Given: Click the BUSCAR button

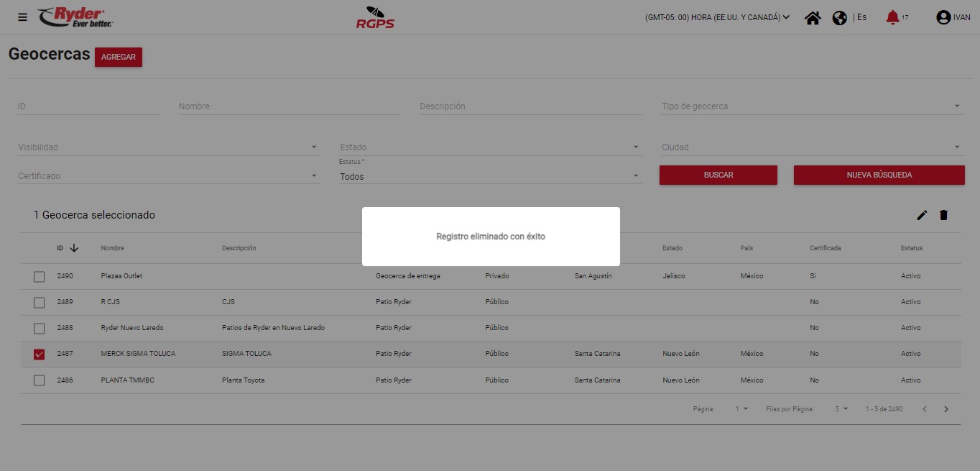Looking at the screenshot, I should tap(718, 175).
